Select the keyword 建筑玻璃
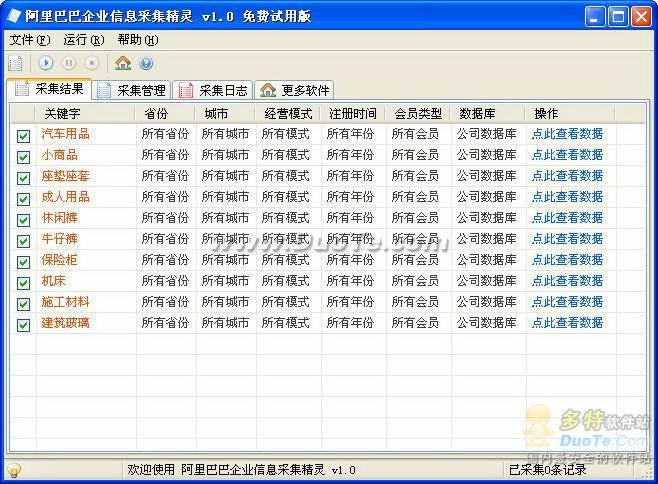Image resolution: width=658 pixels, height=484 pixels. 65,323
